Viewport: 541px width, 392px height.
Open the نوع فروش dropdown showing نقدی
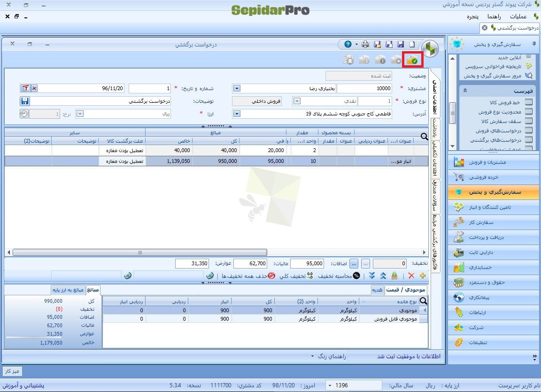[x=297, y=101]
